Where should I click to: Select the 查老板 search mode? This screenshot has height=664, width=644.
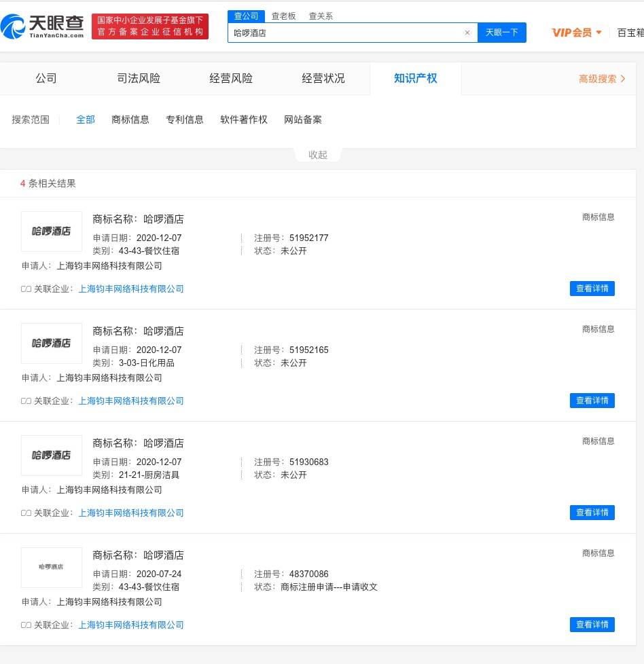[x=283, y=16]
